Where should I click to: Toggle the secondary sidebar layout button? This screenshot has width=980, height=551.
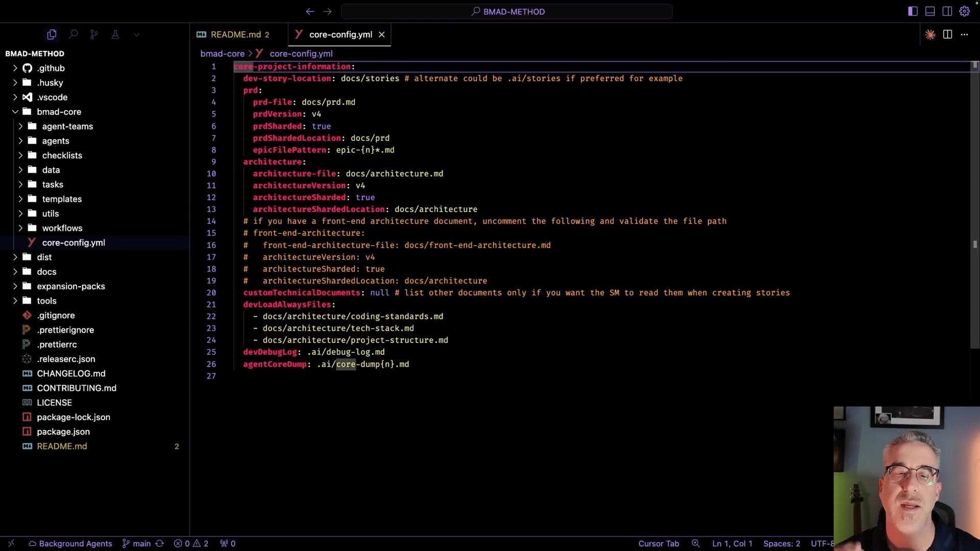(947, 11)
